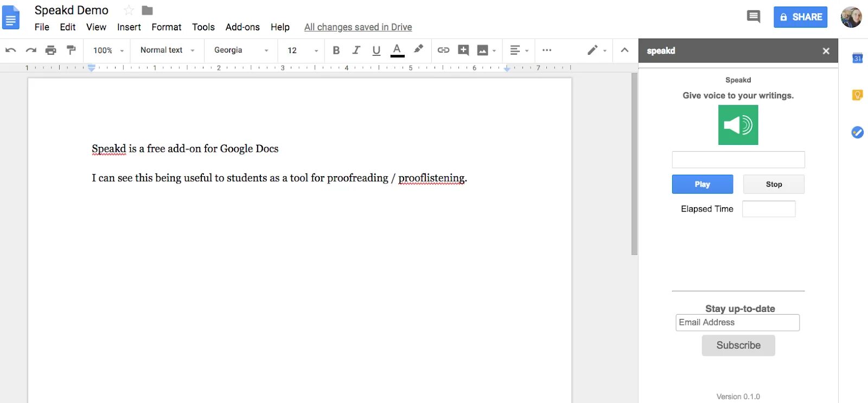Click the right indent marker on ruler

point(507,68)
